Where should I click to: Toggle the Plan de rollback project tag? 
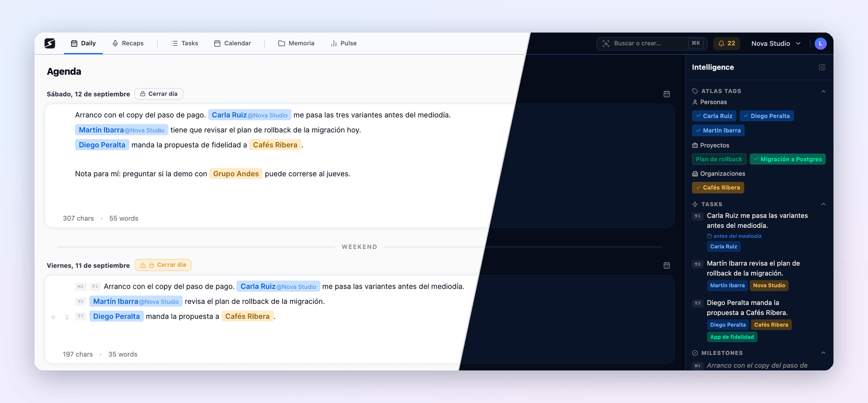(x=719, y=159)
